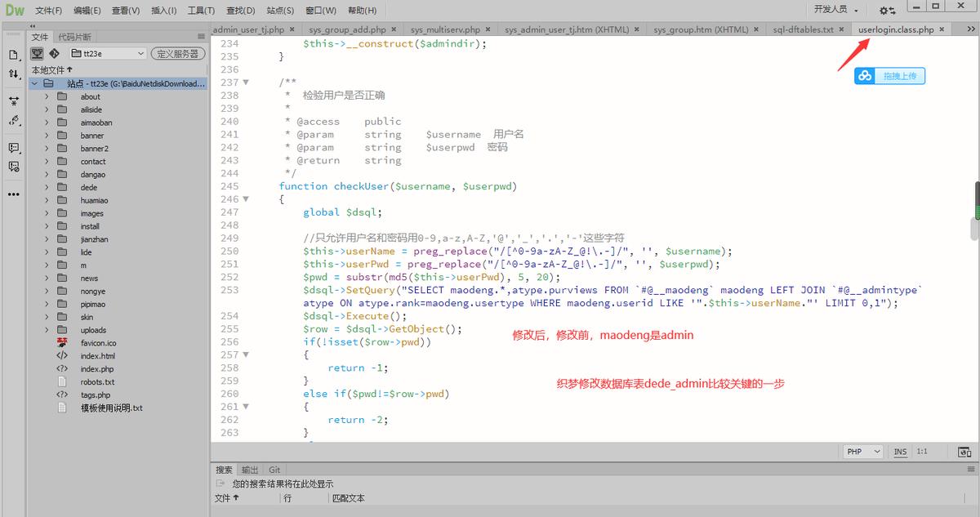980x517 pixels.
Task: Click the real-time preview icon in status bar
Action: (964, 452)
